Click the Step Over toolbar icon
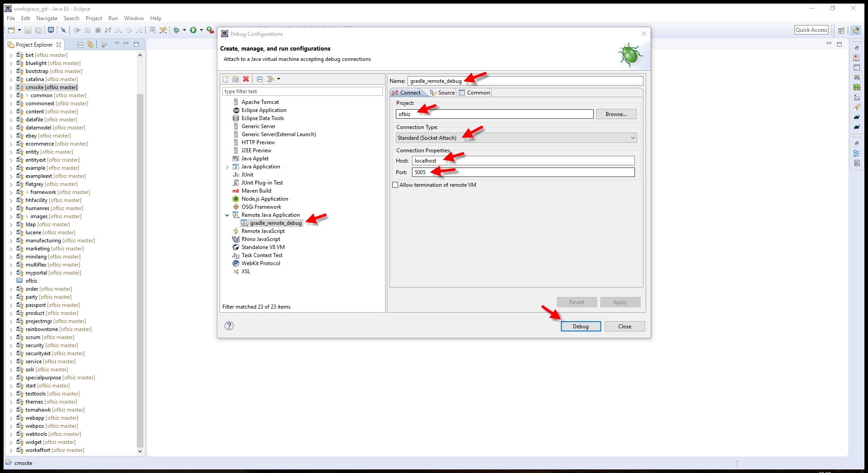 click(x=129, y=30)
